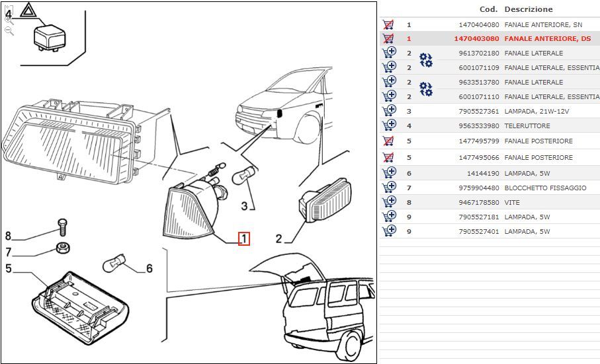
Task: Add lamp 7905527181 to the cart
Action: (389, 216)
